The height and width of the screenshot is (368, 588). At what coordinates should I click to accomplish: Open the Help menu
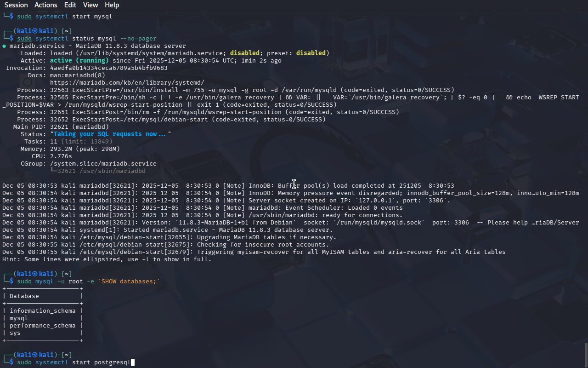112,5
